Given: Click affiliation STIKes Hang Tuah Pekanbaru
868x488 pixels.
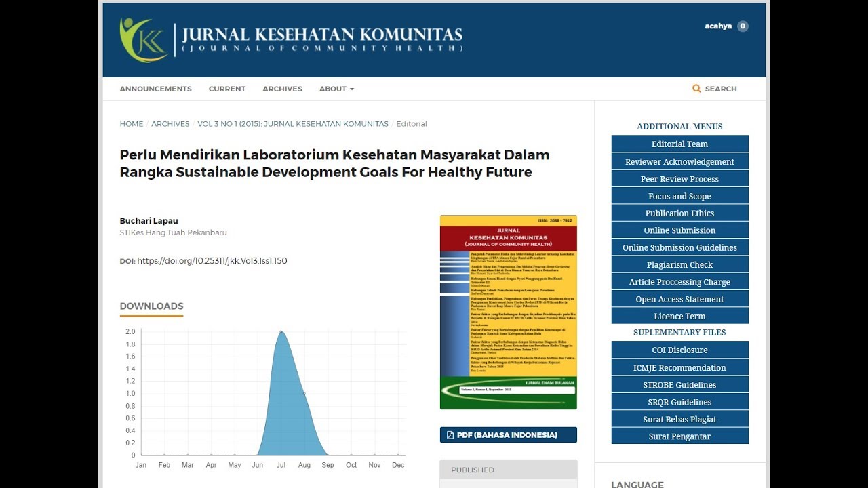Looking at the screenshot, I should coord(174,232).
